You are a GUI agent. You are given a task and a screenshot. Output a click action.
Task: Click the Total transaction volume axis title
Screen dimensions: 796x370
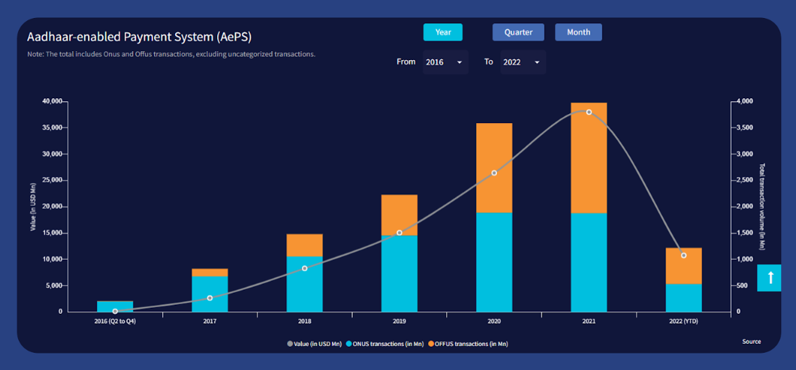tap(762, 206)
